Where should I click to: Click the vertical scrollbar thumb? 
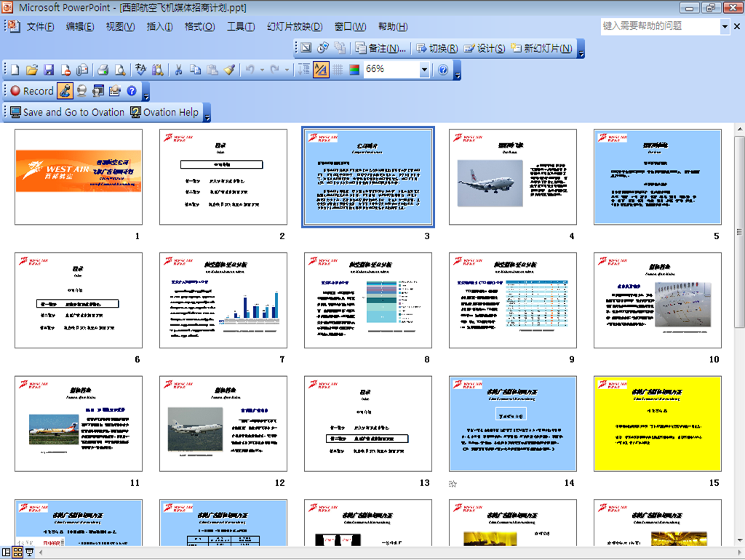739,232
